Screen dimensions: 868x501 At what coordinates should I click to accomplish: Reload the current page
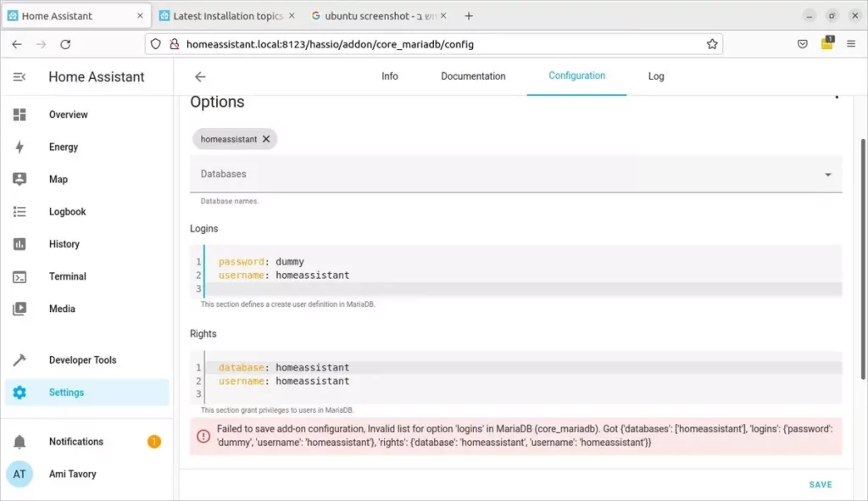click(65, 44)
